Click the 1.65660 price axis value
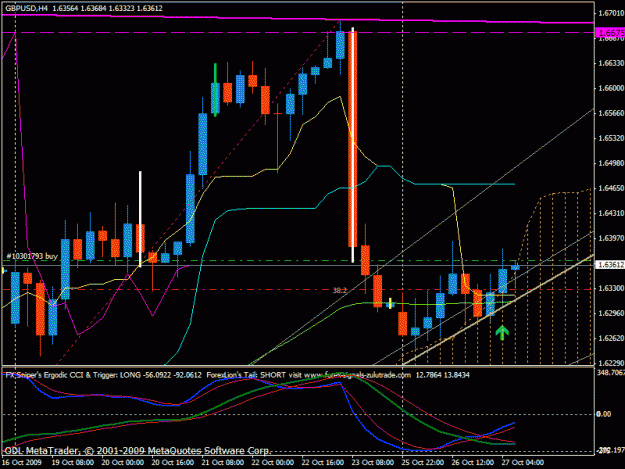The height and width of the screenshot is (469, 625). click(611, 113)
